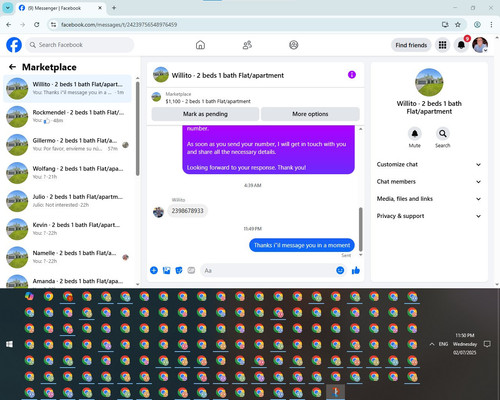This screenshot has height=400, width=500.
Task: Open Julio conversation in chat list
Action: (x=68, y=201)
